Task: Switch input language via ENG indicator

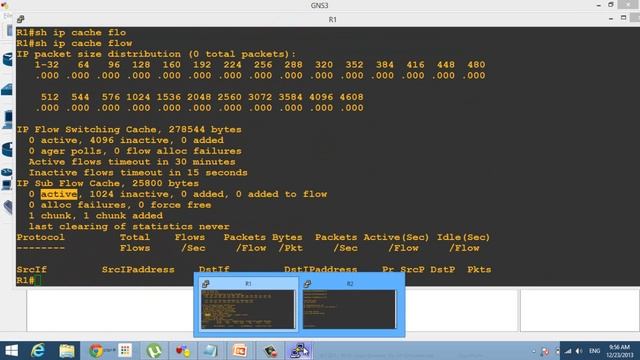Action: [594, 351]
